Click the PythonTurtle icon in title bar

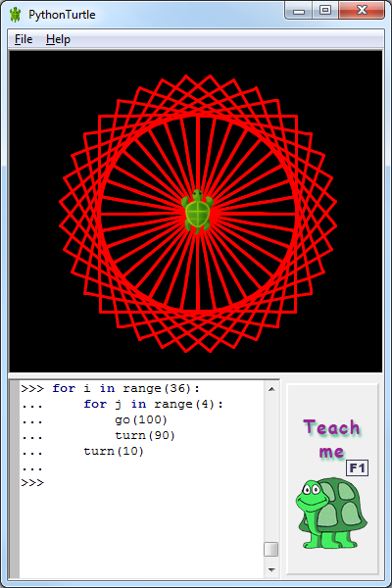pos(16,15)
